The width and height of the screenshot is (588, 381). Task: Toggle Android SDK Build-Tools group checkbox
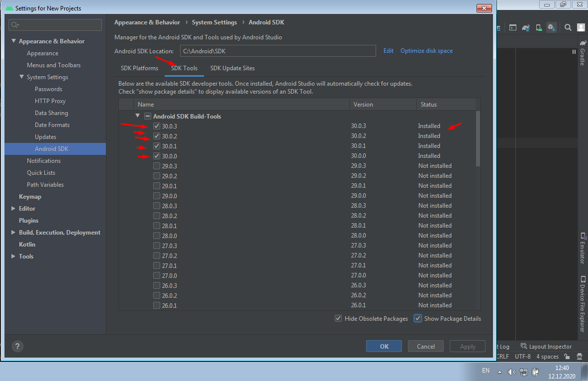(148, 117)
